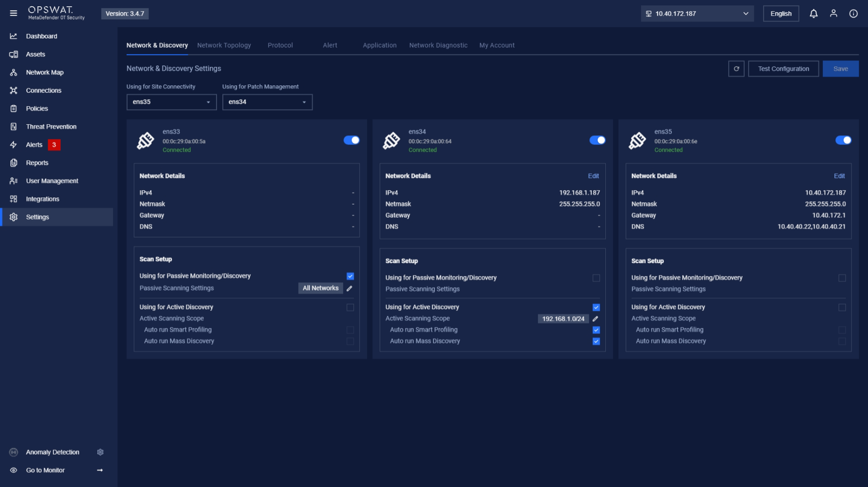Select the Network & Discovery tab
Image resolution: width=868 pixels, height=487 pixels.
pos(157,45)
